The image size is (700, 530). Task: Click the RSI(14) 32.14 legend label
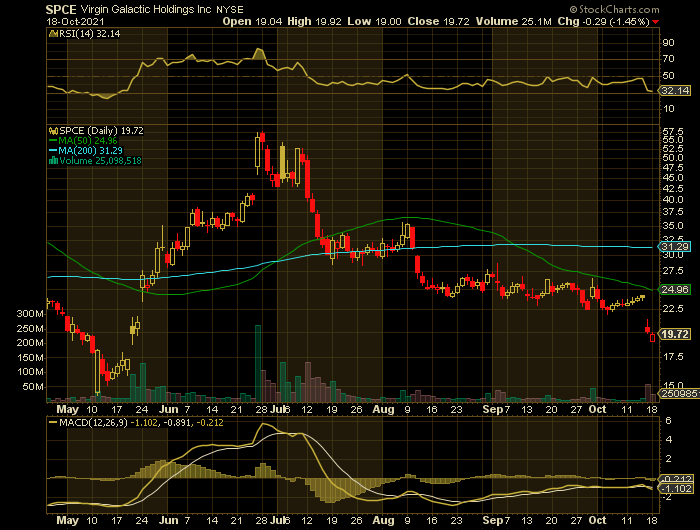[89, 33]
